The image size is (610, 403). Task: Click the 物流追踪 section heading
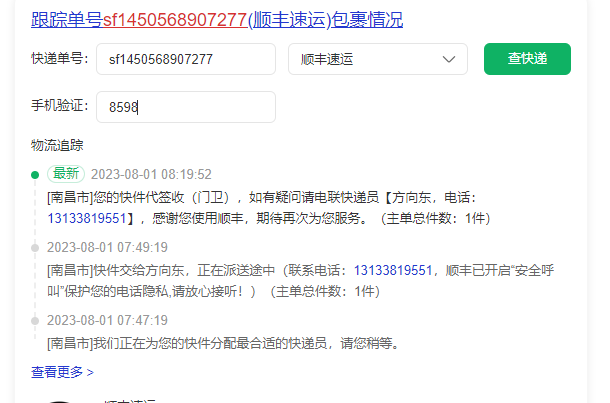pos(57,145)
